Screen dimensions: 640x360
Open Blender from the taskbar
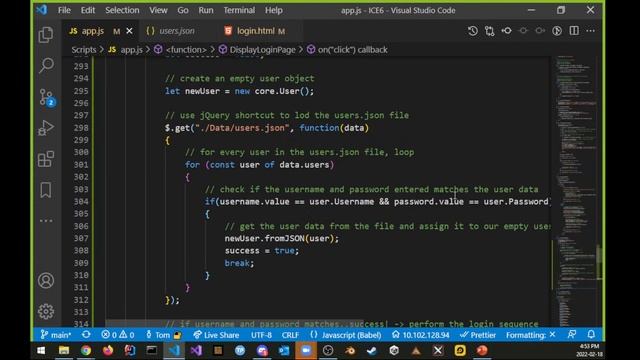[x=350, y=350]
